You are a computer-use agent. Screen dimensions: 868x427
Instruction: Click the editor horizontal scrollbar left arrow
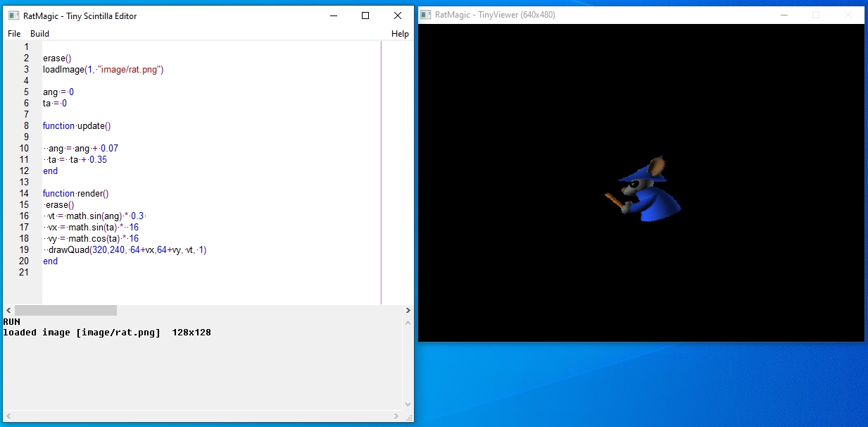[8, 310]
